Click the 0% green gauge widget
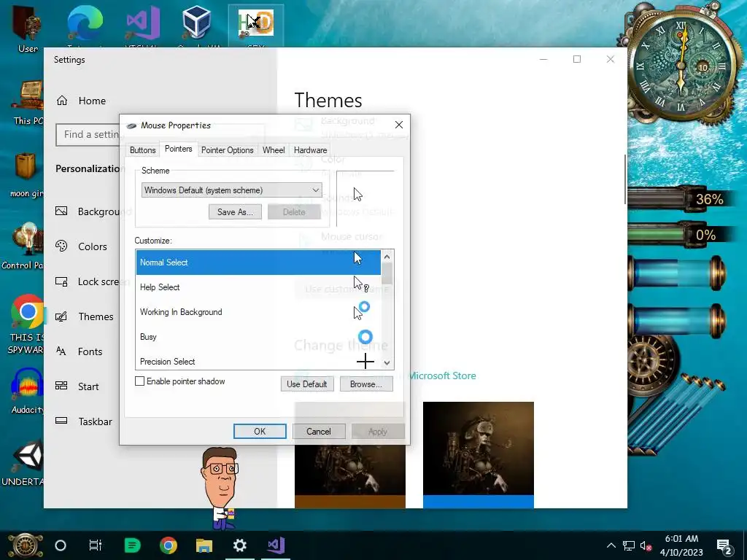The image size is (747, 560). [679, 235]
